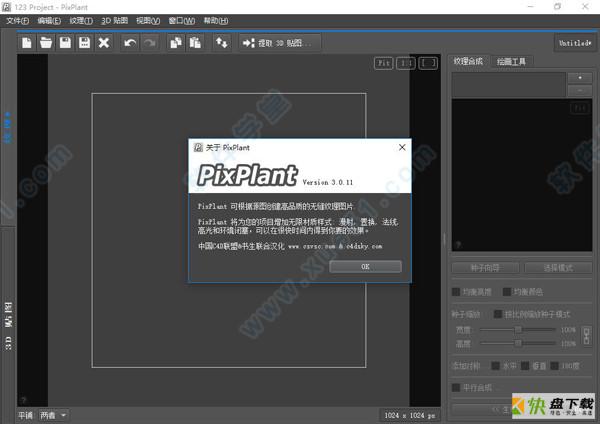Click the 高度 seed scale slider handle
This screenshot has width=600, height=424.
pyautogui.click(x=518, y=343)
